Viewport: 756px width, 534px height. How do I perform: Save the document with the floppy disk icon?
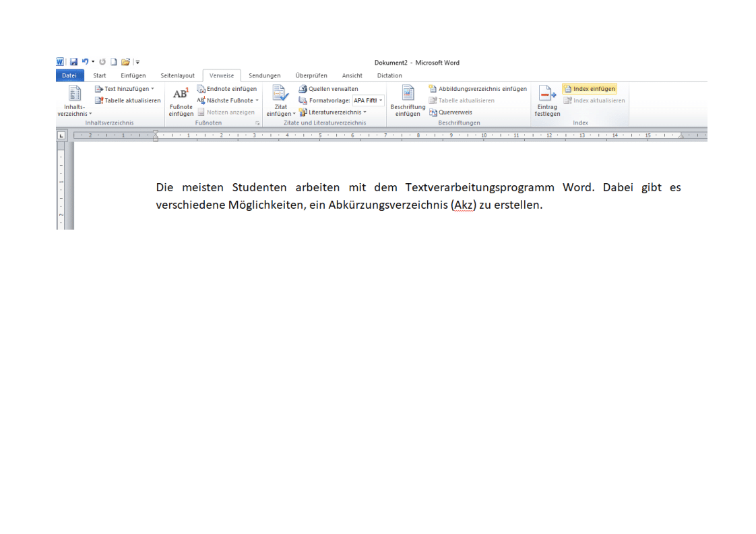[x=73, y=62]
